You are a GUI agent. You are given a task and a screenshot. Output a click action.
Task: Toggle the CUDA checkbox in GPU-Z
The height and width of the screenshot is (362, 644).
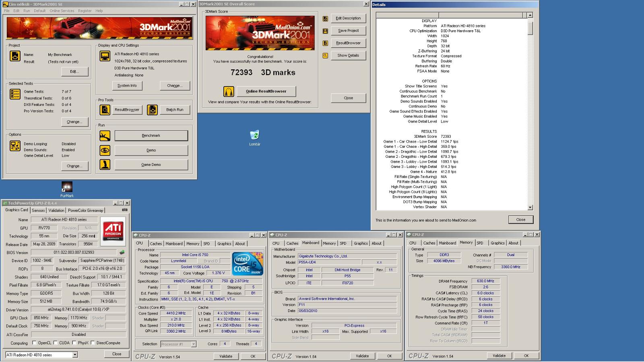click(x=55, y=343)
